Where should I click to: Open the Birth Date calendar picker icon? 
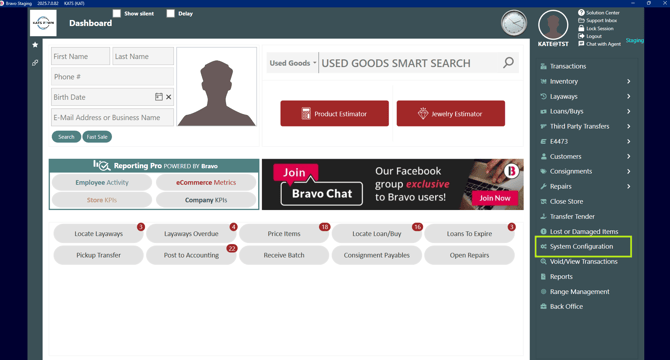tap(159, 97)
